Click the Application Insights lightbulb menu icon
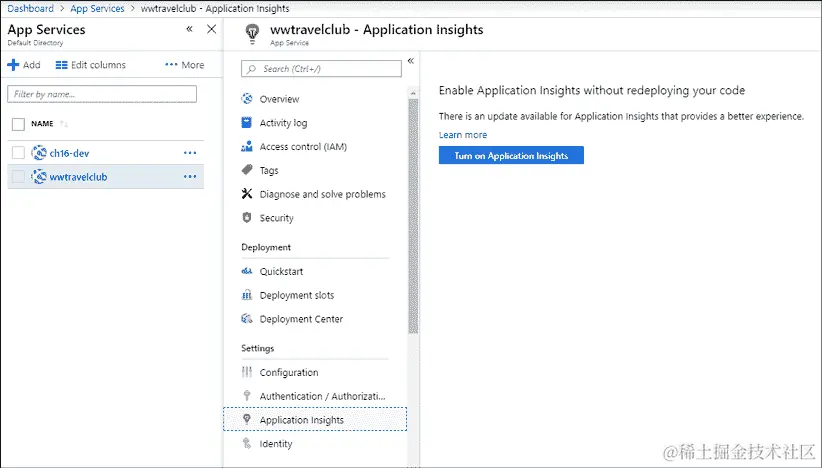Image resolution: width=822 pixels, height=468 pixels. click(247, 419)
